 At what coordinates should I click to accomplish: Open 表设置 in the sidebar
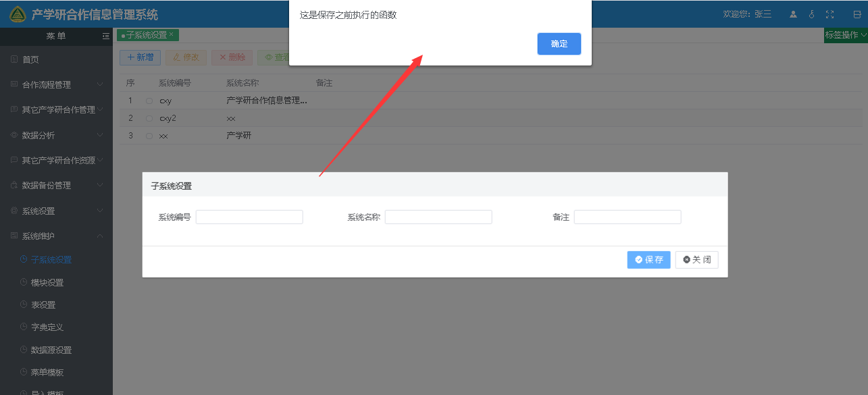(x=43, y=305)
